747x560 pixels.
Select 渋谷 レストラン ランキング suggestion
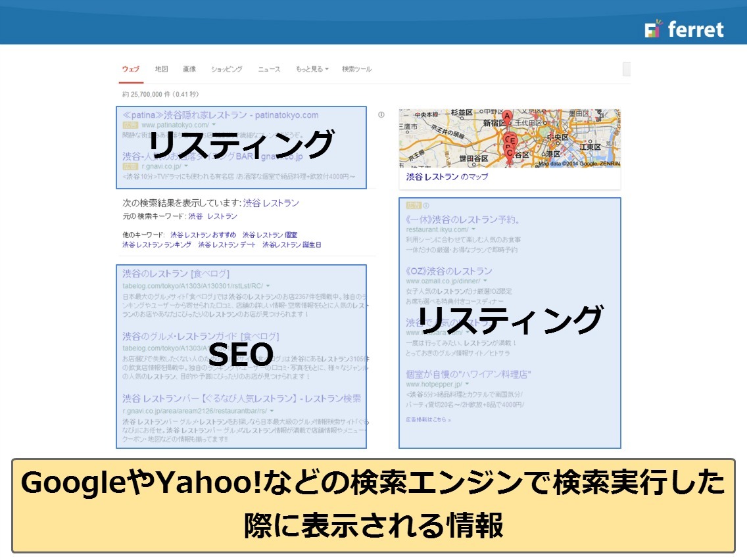point(157,245)
